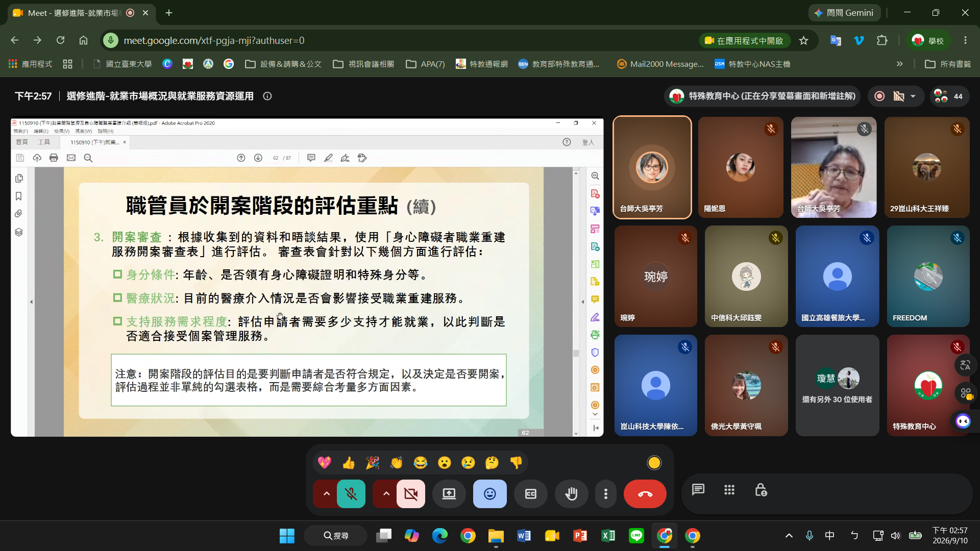The image size is (980, 551).
Task: Expand video settings arrow beside camera
Action: click(x=386, y=494)
